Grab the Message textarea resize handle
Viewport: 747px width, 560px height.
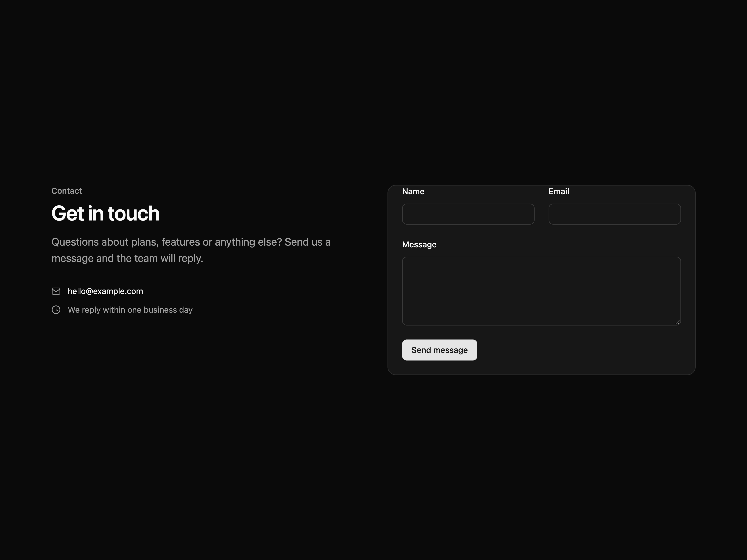point(677,322)
